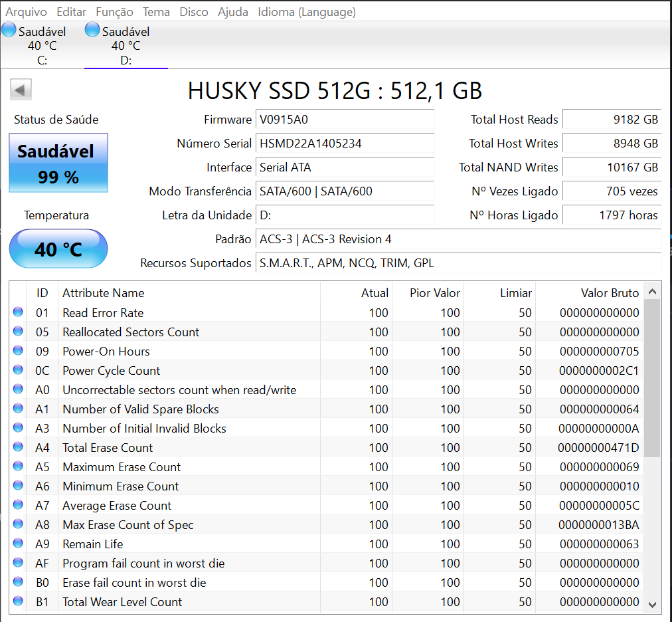The image size is (672, 622).
Task: Open the Arquivo menu
Action: tap(26, 12)
